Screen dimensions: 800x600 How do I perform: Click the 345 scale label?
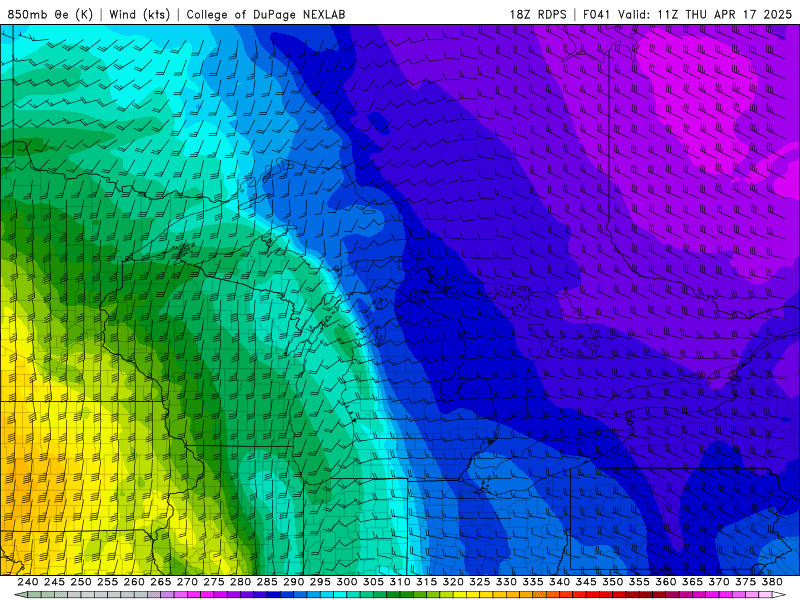(x=586, y=582)
